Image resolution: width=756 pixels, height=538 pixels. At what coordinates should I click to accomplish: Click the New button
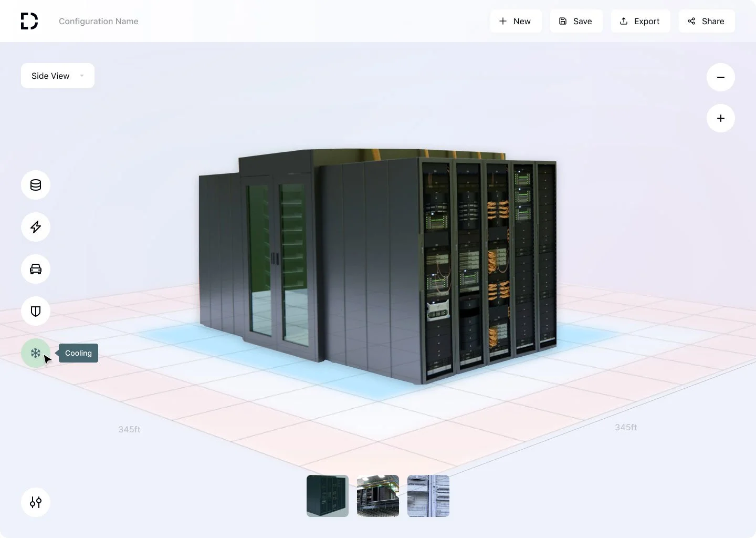pos(516,21)
